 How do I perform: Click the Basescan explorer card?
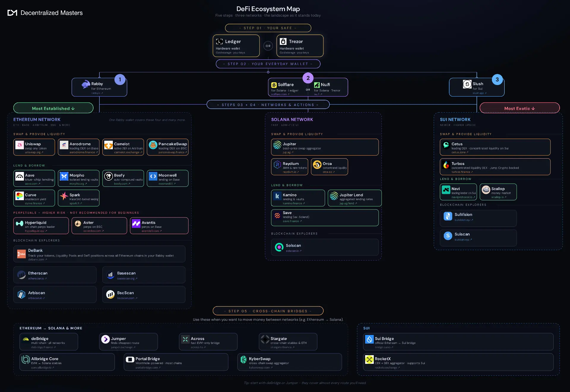pos(144,275)
